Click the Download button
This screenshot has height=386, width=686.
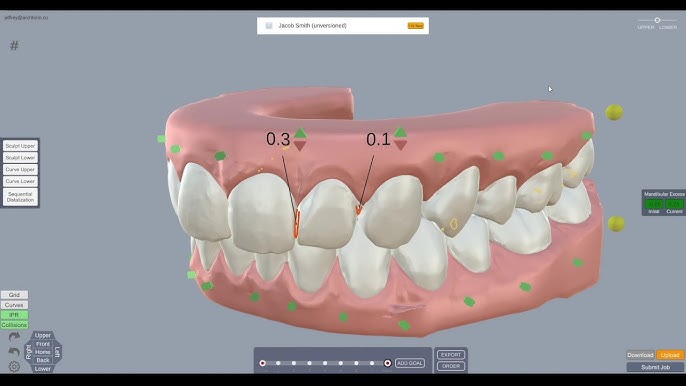(640, 355)
